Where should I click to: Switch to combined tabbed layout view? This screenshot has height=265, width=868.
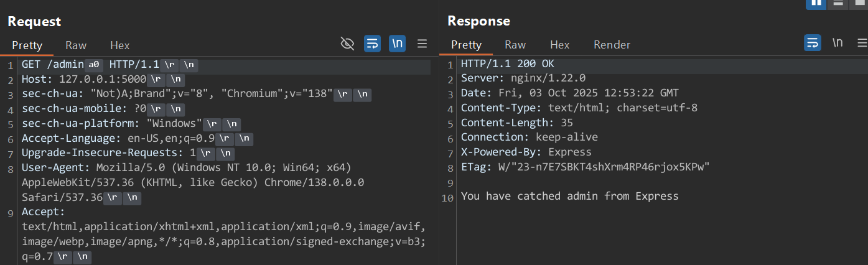click(x=860, y=3)
